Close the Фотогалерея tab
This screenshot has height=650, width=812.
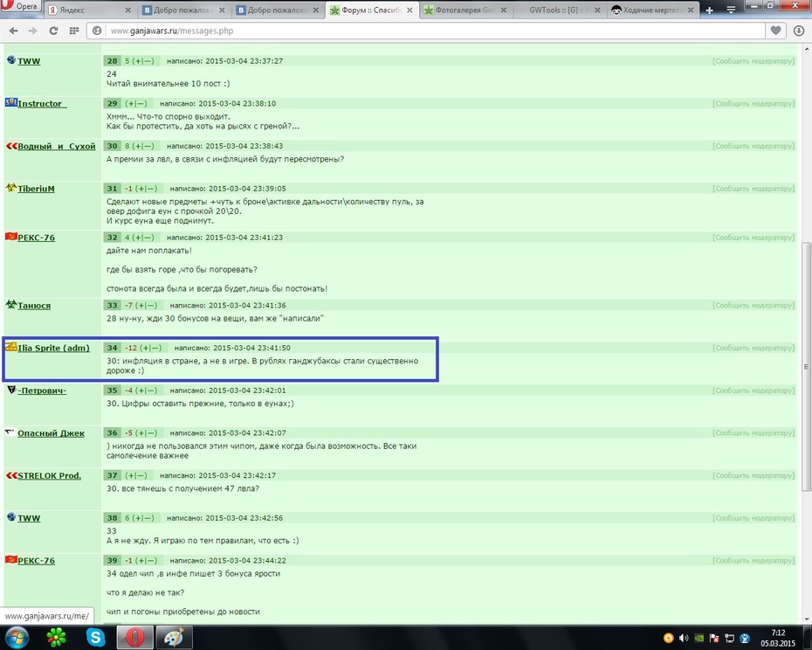504,10
